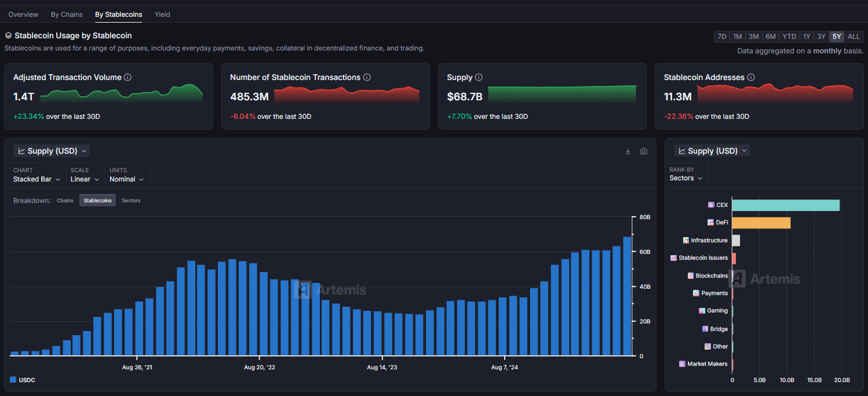Click info icon next to Number of Stablecoin Transactions
This screenshot has width=868, height=396.
[x=367, y=77]
